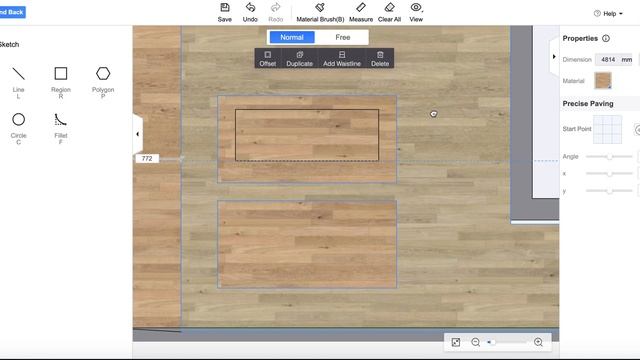Adjust the x offset slider
Viewport: 640px width, 360px height.
pyautogui.click(x=609, y=173)
